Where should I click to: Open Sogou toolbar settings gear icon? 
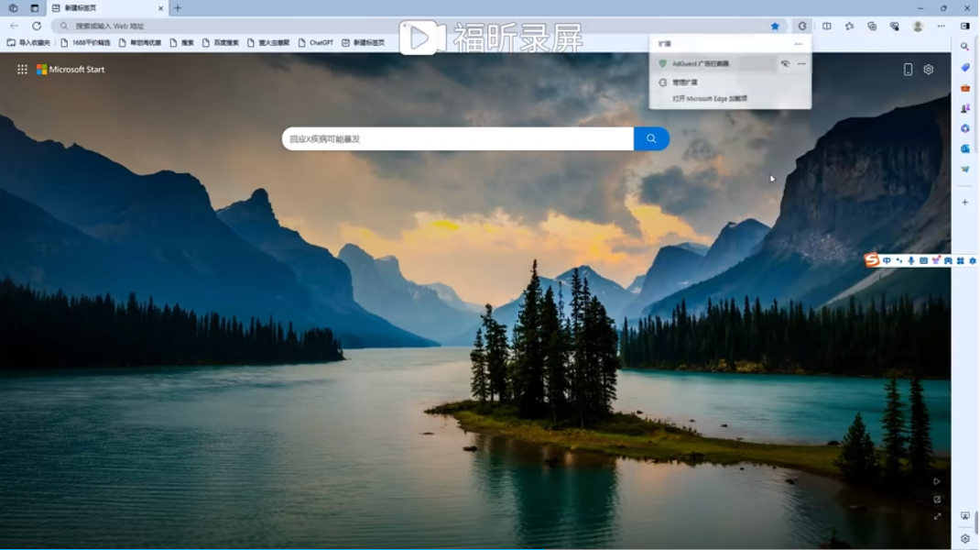pyautogui.click(x=973, y=261)
